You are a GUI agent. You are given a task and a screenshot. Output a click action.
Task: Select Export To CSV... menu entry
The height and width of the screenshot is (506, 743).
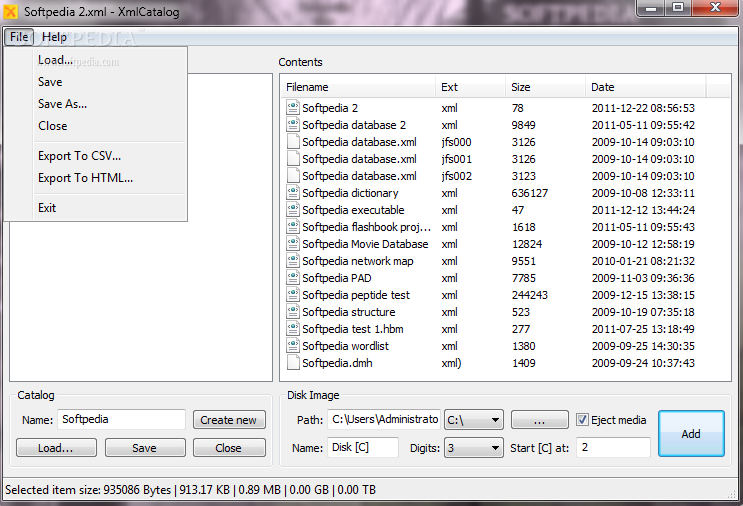(x=79, y=156)
